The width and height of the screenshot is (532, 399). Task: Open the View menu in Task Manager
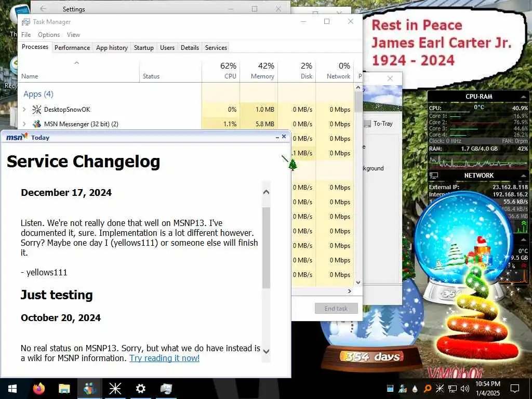click(x=73, y=35)
